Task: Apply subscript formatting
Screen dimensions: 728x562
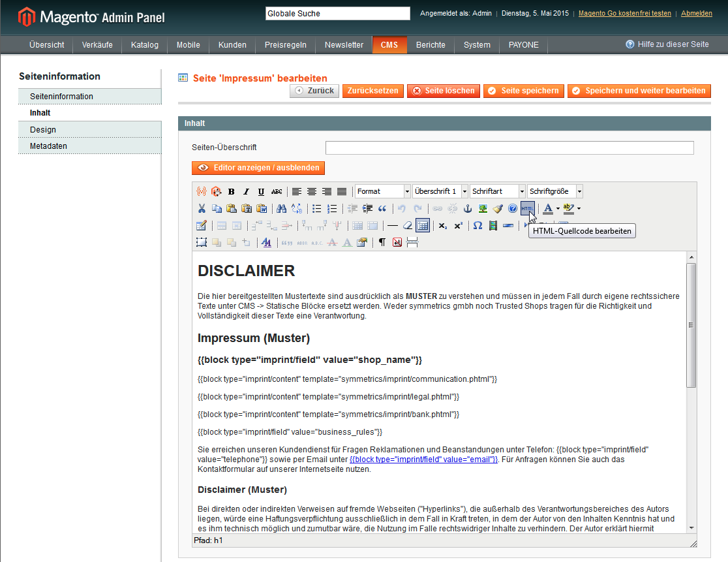Action: click(443, 226)
